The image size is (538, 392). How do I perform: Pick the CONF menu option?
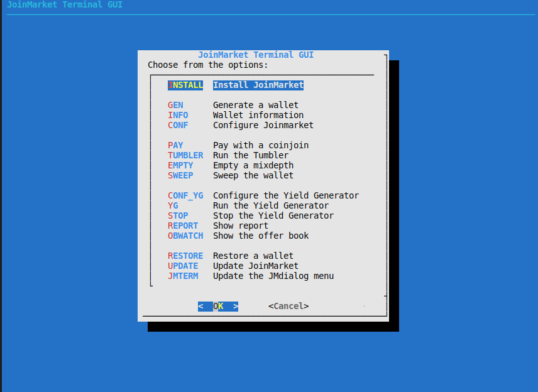click(178, 125)
